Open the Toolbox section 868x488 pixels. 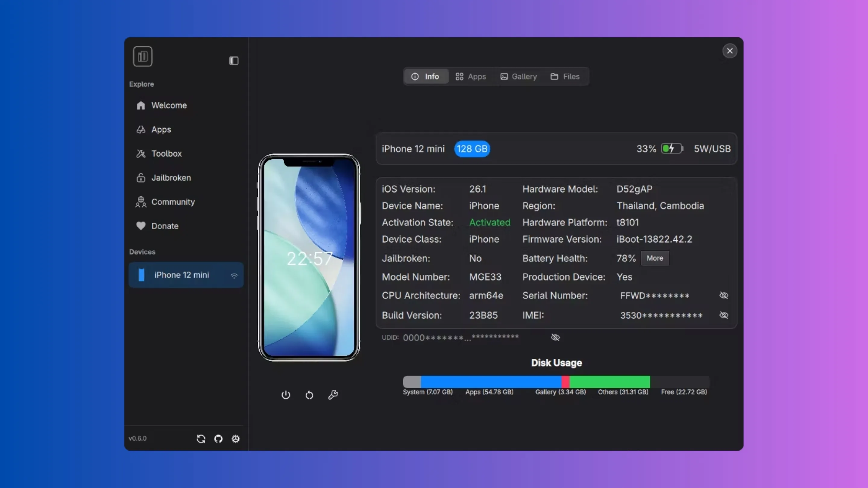(x=186, y=154)
